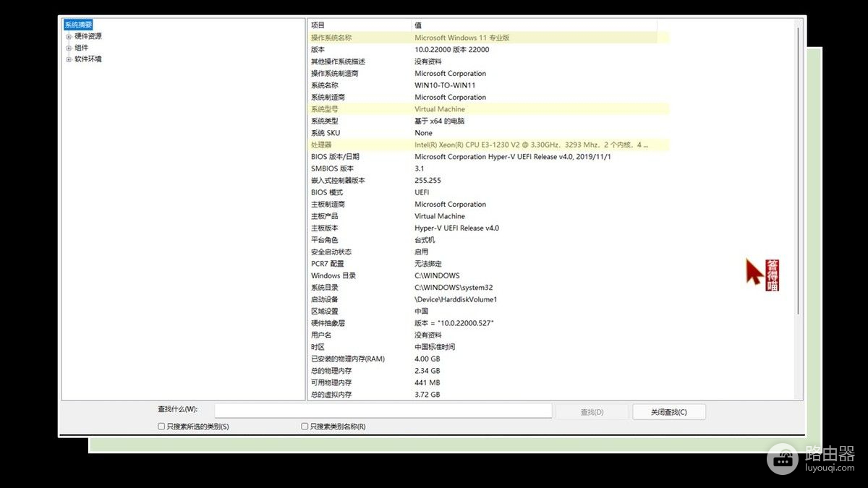868x488 pixels.
Task: Select the 操作系统名称 row
Action: 331,38
